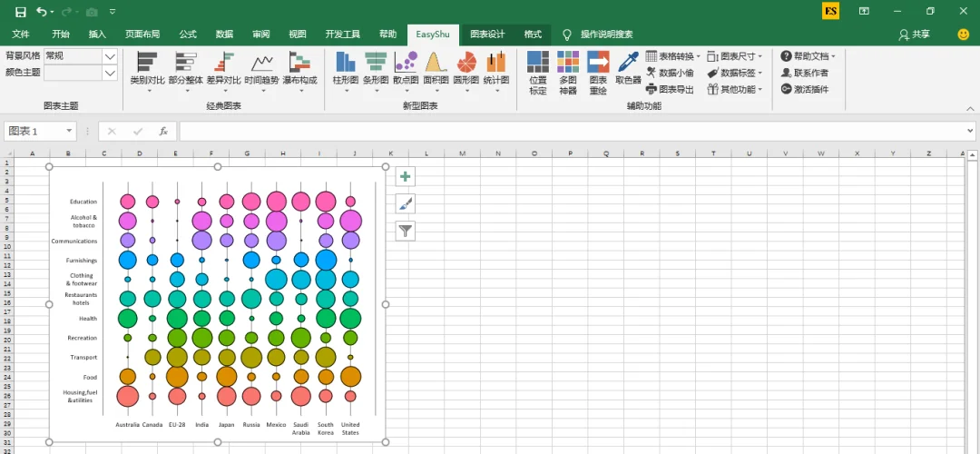Click inside the formula bar input
This screenshot has width=980, height=454.
coord(571,132)
